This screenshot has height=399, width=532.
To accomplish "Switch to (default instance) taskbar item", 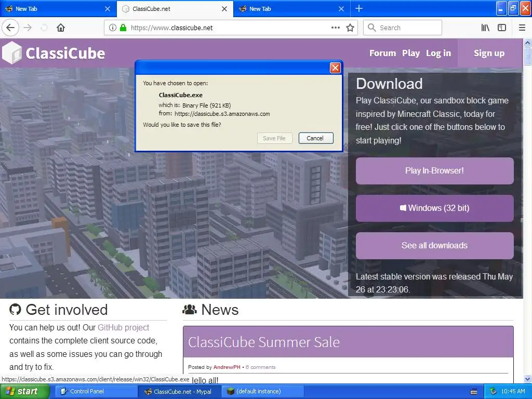I will 262,391.
